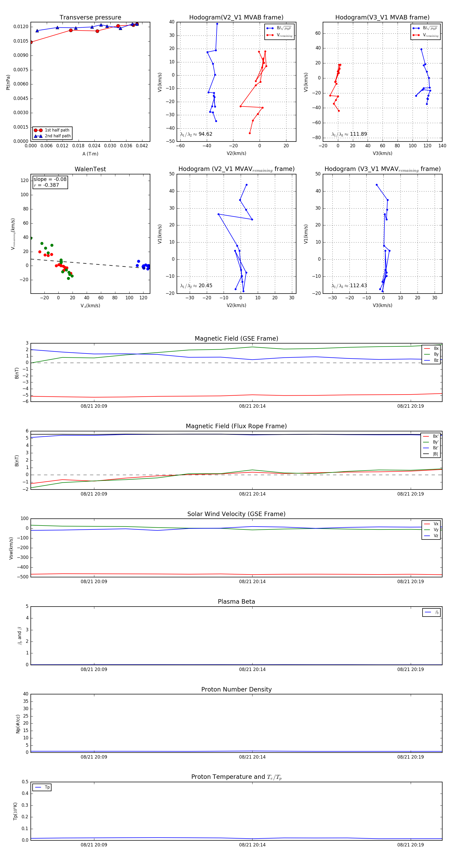Click '08/21 20:19' tick under Proton Temperature plot
Image resolution: width=473 pixels, height=868 pixels.
pyautogui.click(x=410, y=845)
